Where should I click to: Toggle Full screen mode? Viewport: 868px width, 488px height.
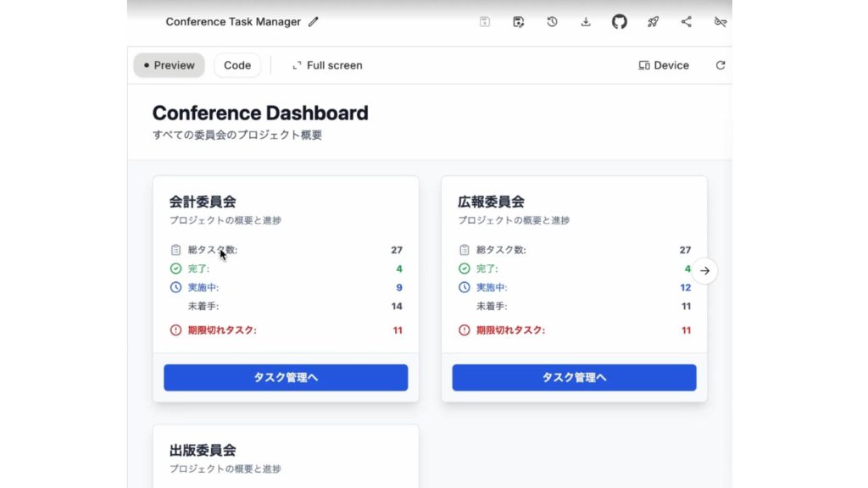pyautogui.click(x=327, y=65)
